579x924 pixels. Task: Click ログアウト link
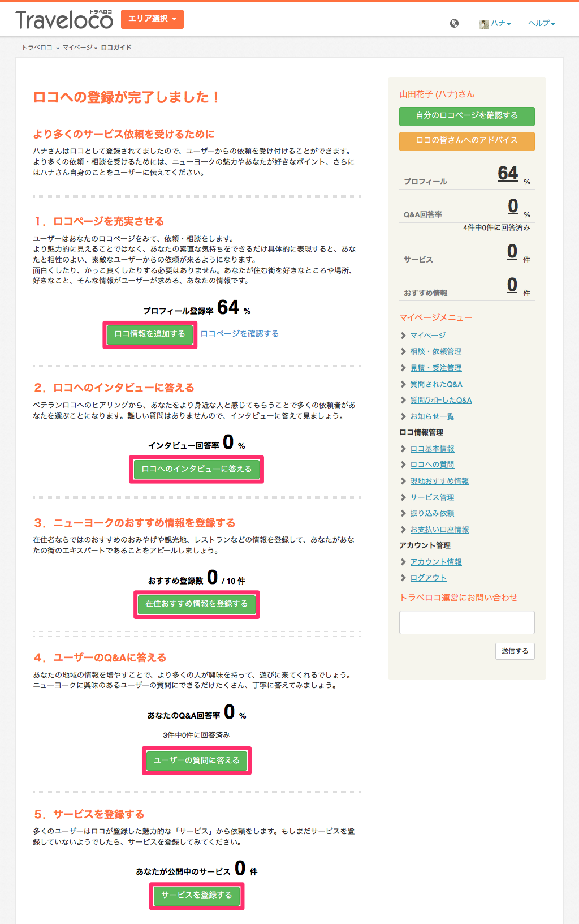(429, 578)
